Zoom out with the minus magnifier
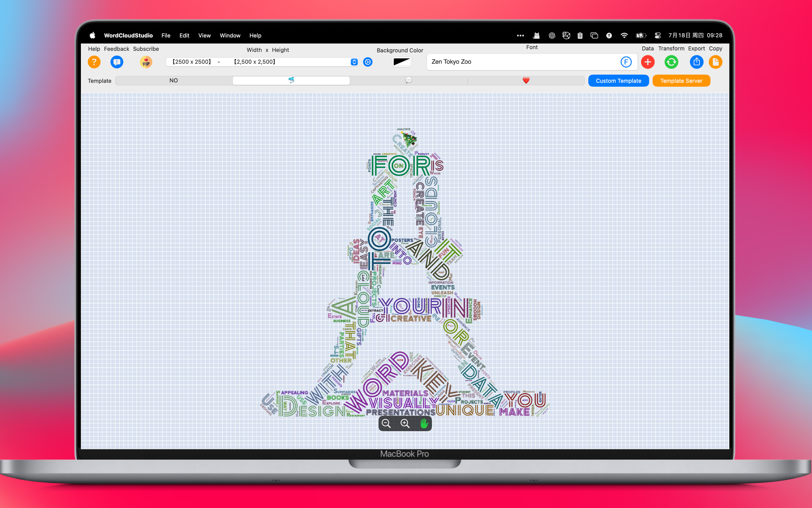This screenshot has width=812, height=508. point(386,424)
